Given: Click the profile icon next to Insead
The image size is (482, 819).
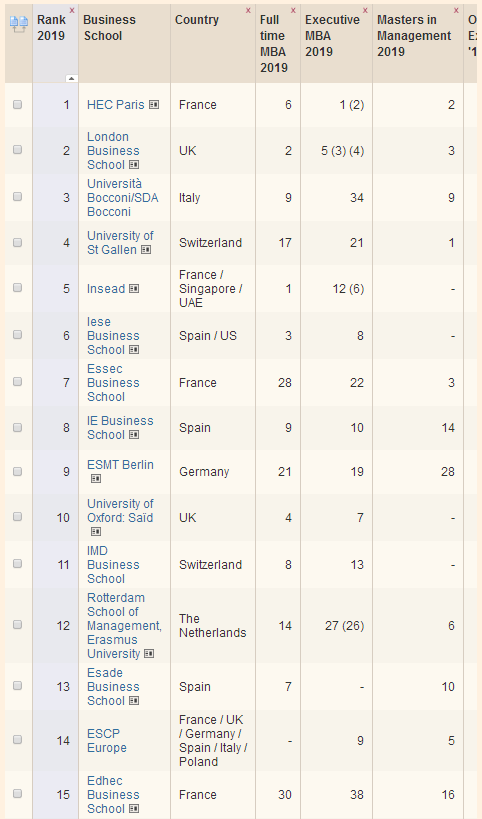Looking at the screenshot, I should click(134, 288).
